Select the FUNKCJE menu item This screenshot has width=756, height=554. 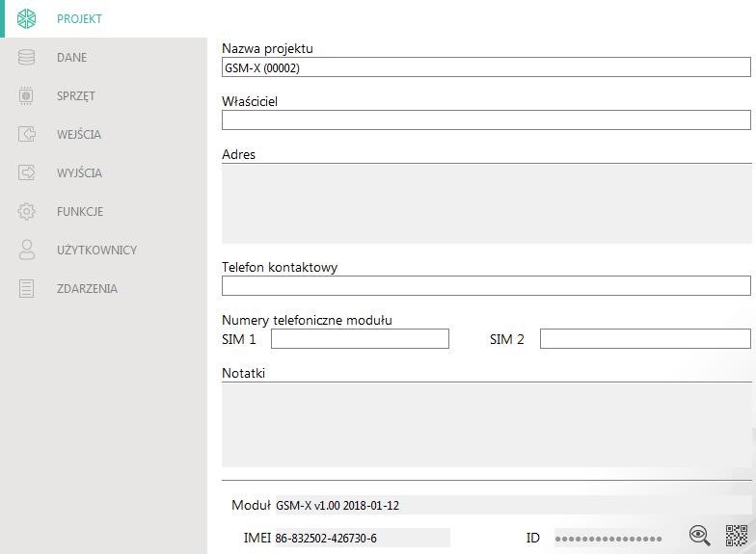(104, 212)
